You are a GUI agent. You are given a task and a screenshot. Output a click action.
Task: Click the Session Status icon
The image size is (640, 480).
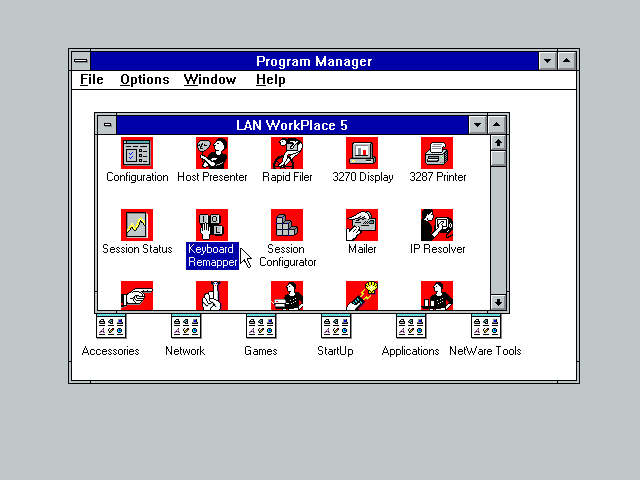click(137, 225)
